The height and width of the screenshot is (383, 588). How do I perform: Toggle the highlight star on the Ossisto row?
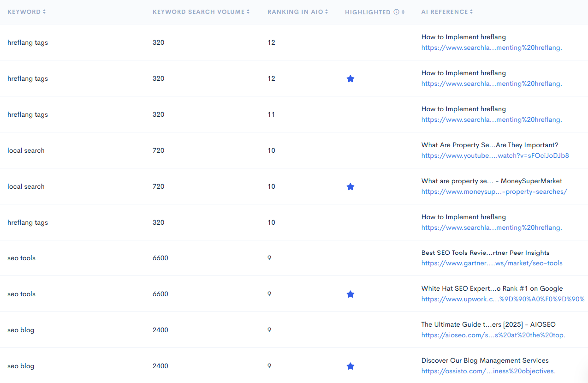click(x=350, y=366)
